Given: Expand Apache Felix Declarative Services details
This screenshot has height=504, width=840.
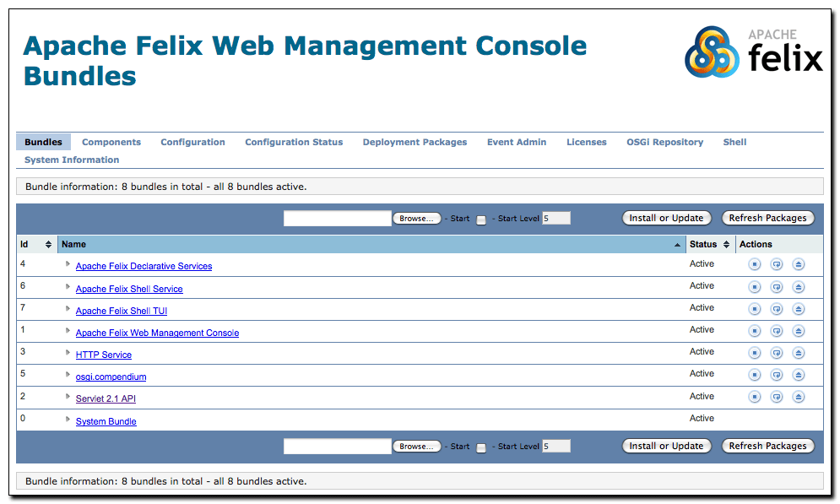Looking at the screenshot, I should [68, 263].
